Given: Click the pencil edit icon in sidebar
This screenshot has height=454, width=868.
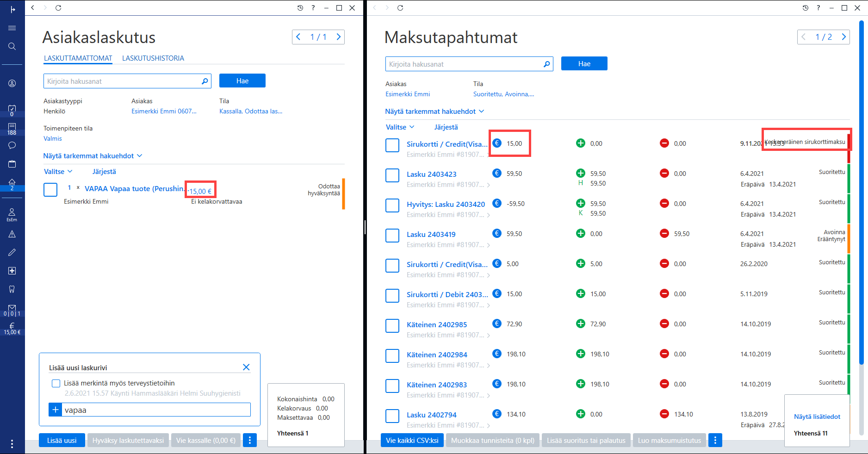Looking at the screenshot, I should [x=12, y=252].
